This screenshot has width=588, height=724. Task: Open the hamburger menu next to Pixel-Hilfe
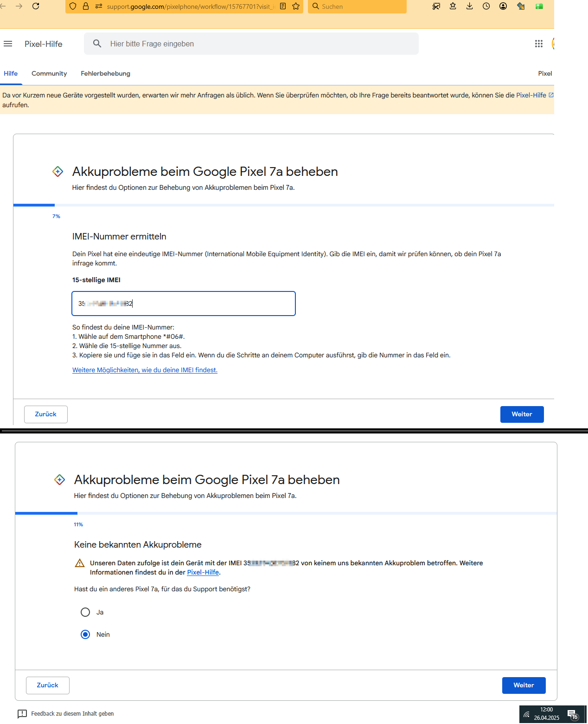[8, 44]
